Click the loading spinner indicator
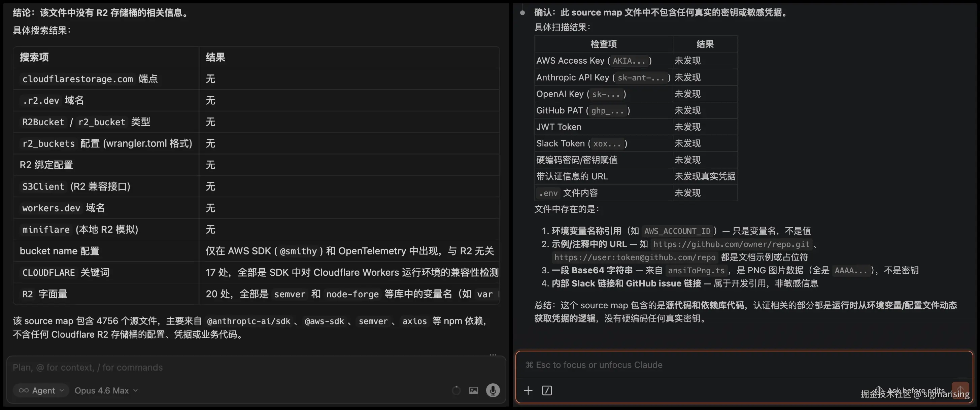The height and width of the screenshot is (410, 980). point(456,390)
